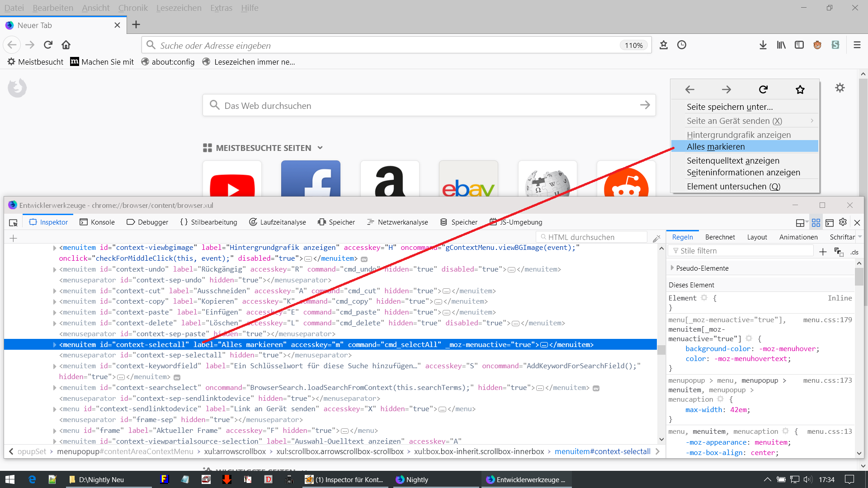Image resolution: width=868 pixels, height=488 pixels.
Task: Open the Konsole tool tab
Action: pos(97,222)
